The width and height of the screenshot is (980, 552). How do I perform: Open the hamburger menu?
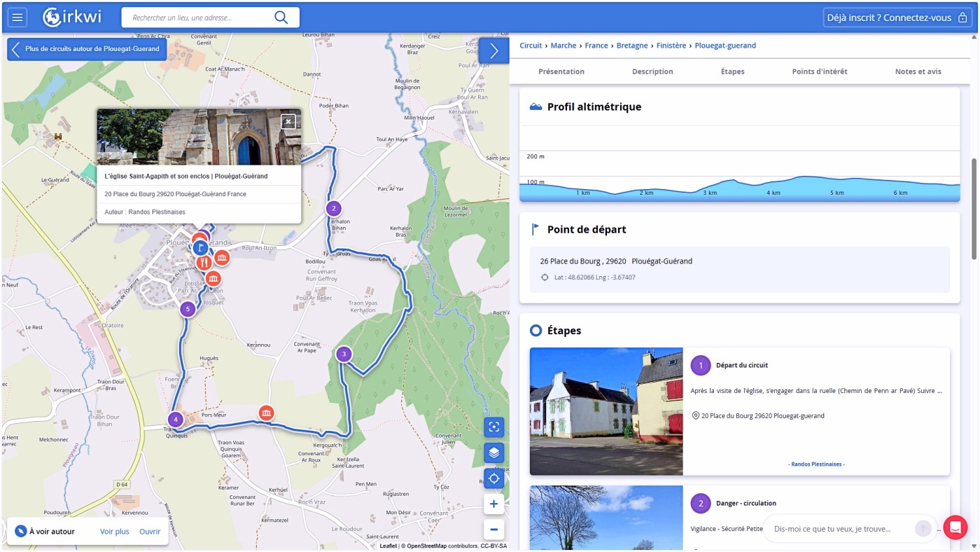pos(17,18)
